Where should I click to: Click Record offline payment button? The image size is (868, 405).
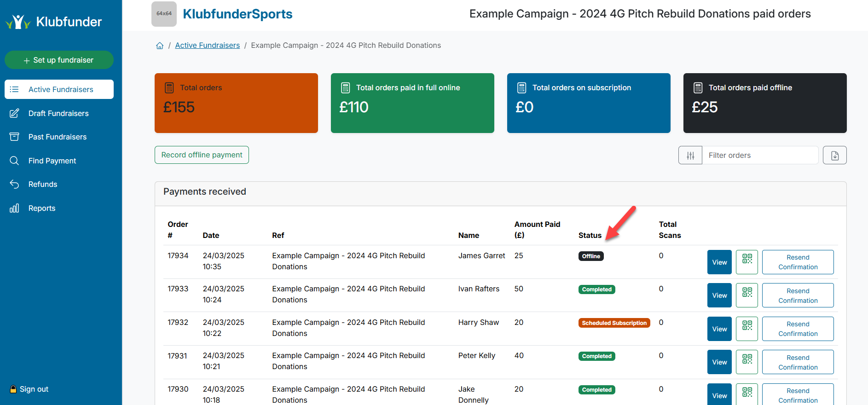coord(202,155)
